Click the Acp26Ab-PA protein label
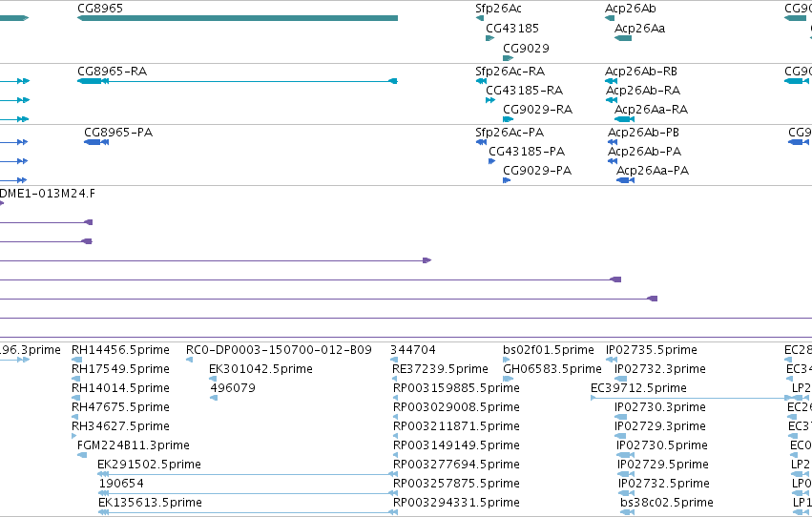This screenshot has width=812, height=517. 644,152
